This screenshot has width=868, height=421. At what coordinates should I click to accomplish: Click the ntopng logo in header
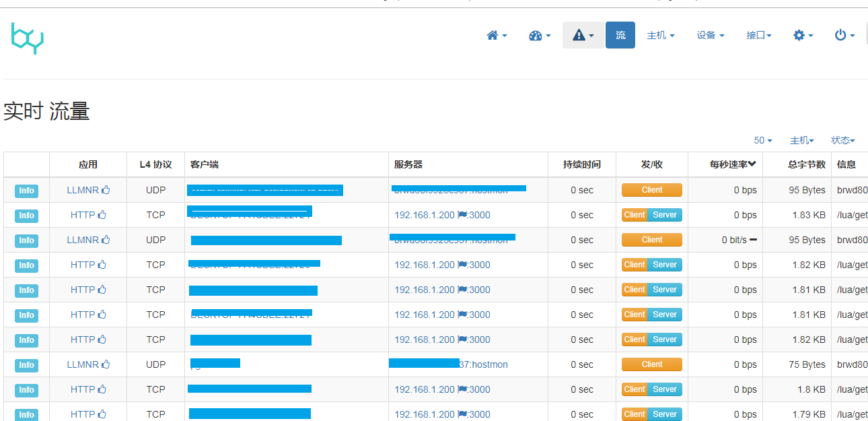pos(27,38)
